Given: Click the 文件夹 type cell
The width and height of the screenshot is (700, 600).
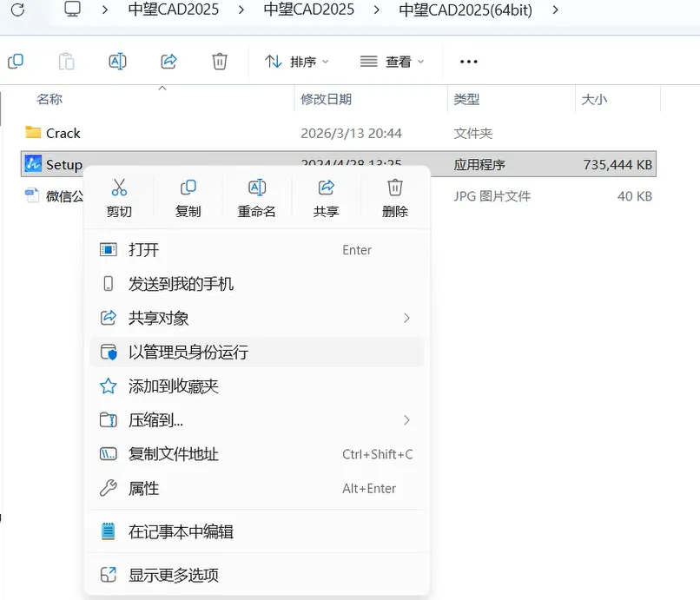Looking at the screenshot, I should click(x=472, y=133).
